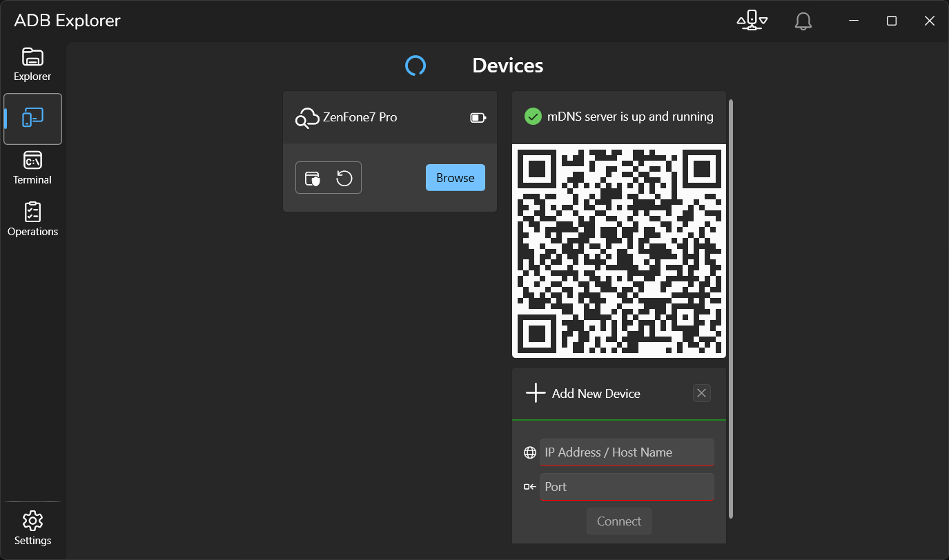
Task: Focus the Port field
Action: tap(627, 487)
